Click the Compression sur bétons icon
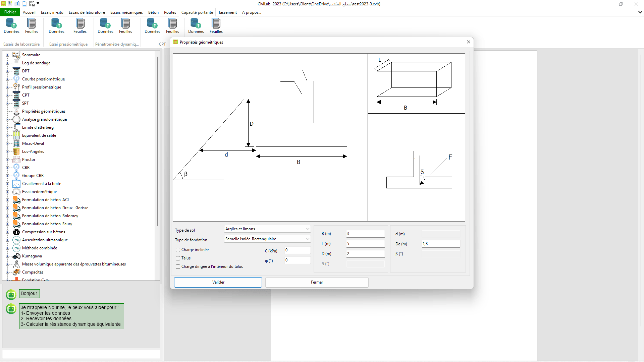Screen dimensions: 644x362 [x=16, y=232]
